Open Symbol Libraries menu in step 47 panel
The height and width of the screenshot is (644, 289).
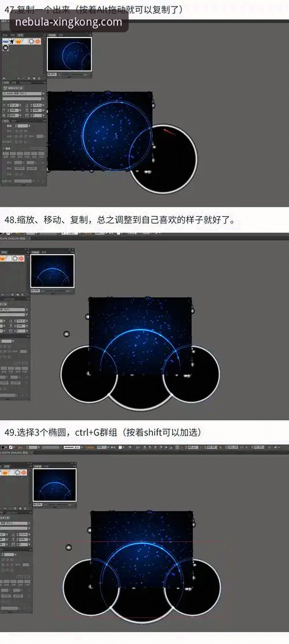(x=3, y=79)
